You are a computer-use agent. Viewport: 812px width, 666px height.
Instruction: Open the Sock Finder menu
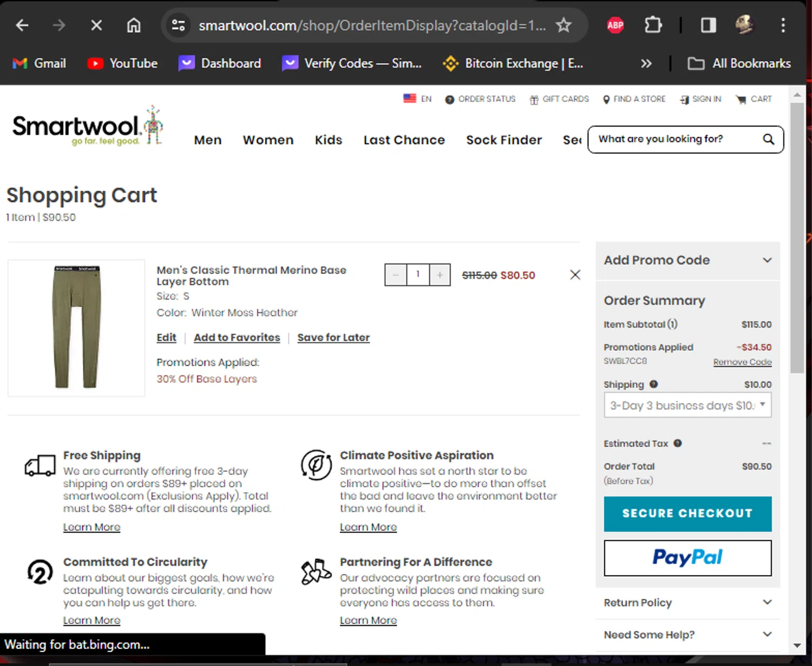click(503, 140)
